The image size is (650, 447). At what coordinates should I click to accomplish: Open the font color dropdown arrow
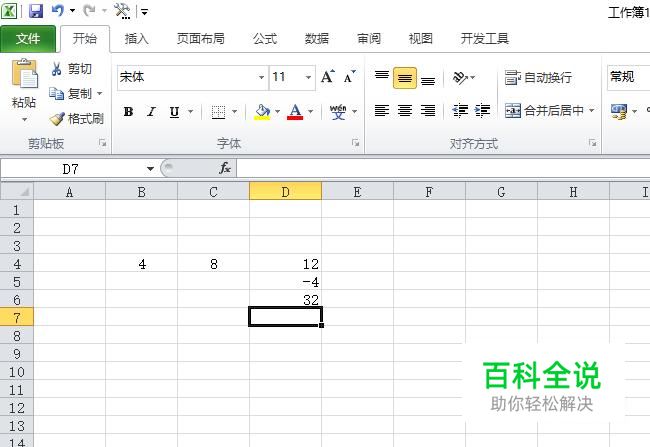pyautogui.click(x=310, y=112)
